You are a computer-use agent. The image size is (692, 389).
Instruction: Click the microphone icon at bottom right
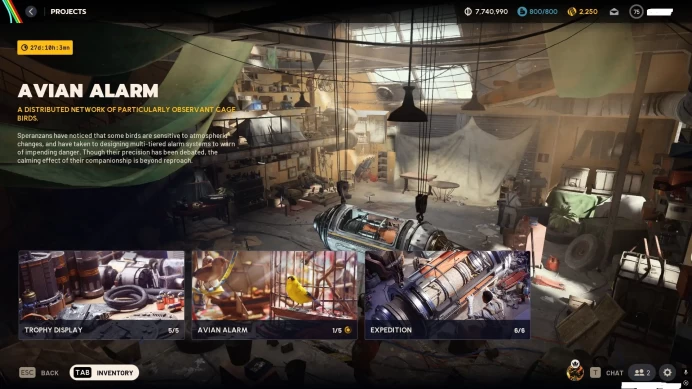coord(685,373)
